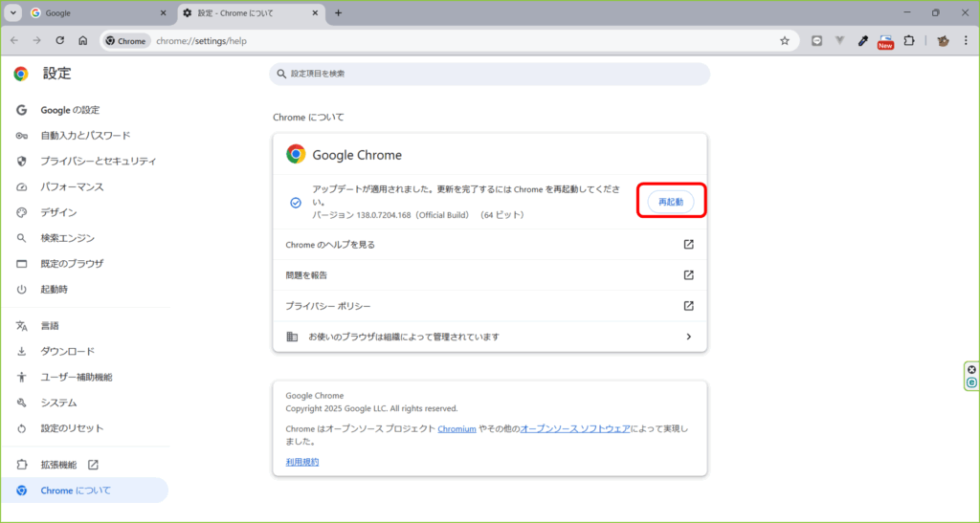Close the 設定 - Chrome について tab
Viewport: 980px width, 523px height.
[x=315, y=13]
